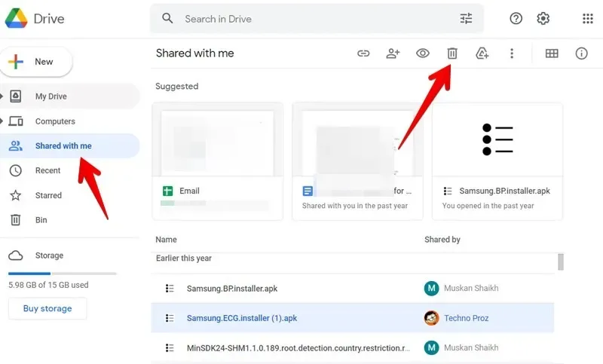
Task: Open the suggested document shared past year
Action: [x=357, y=161]
